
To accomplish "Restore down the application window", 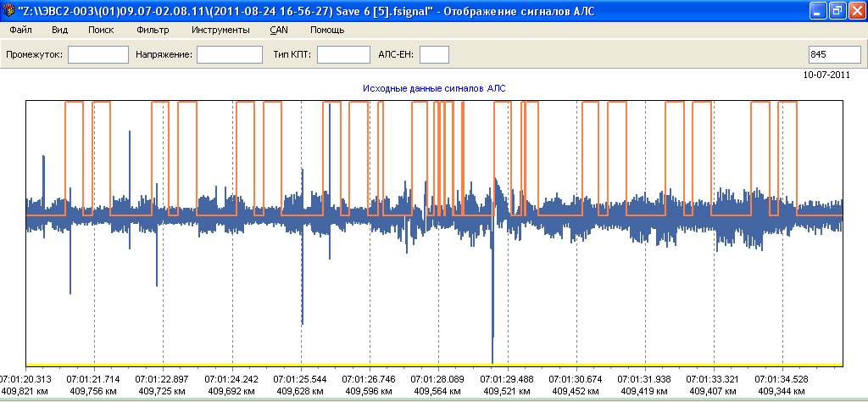I will tap(837, 10).
